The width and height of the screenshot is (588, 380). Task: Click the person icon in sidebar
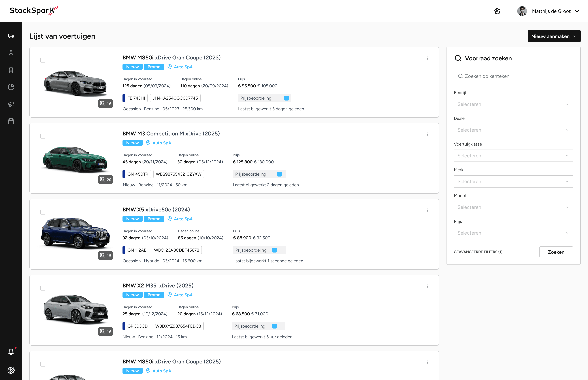pyautogui.click(x=11, y=53)
